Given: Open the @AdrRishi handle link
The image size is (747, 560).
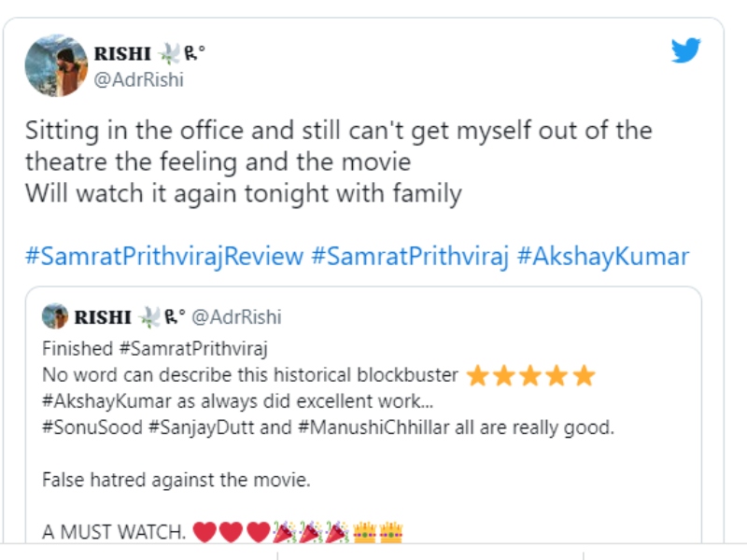Looking at the screenshot, I should click(x=140, y=79).
